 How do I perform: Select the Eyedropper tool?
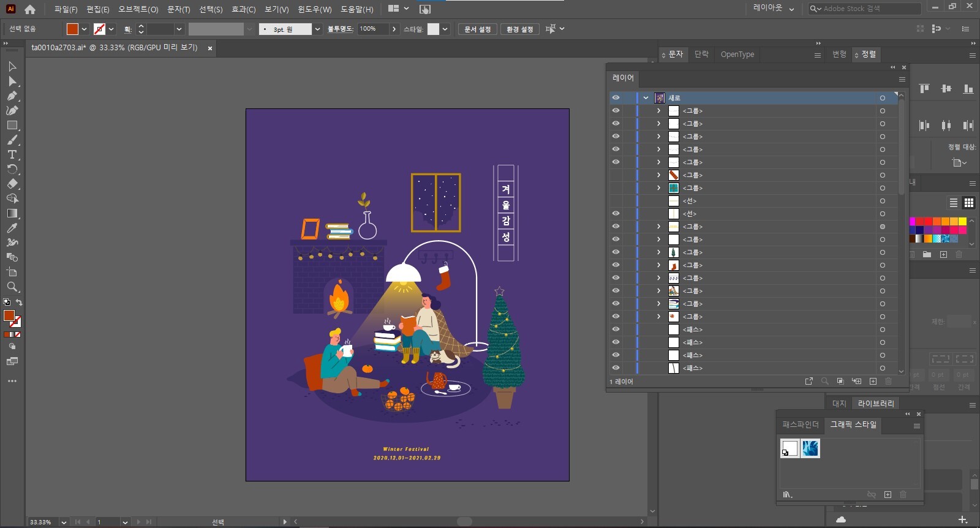pos(12,228)
